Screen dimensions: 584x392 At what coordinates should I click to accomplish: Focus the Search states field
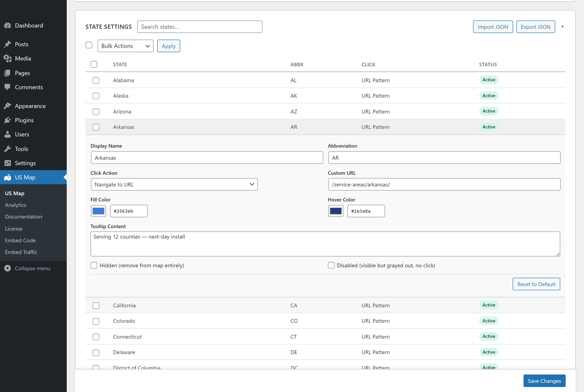click(200, 27)
